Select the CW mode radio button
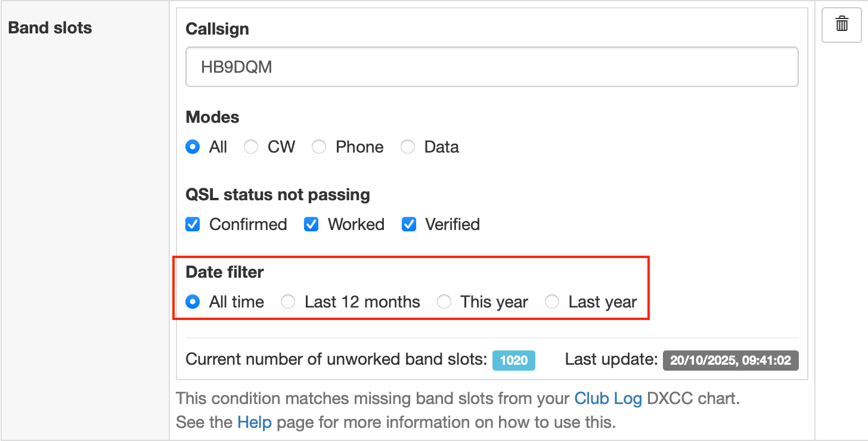This screenshot has width=868, height=441. tap(251, 147)
